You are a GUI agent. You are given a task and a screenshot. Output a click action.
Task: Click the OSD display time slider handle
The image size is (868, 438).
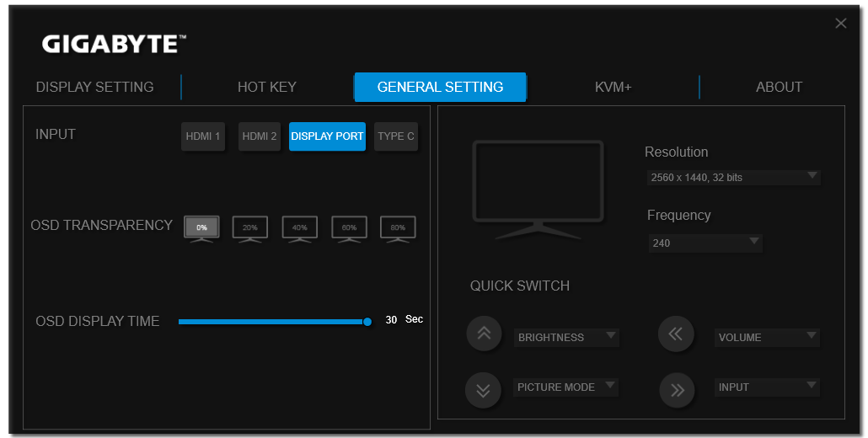[x=367, y=321]
